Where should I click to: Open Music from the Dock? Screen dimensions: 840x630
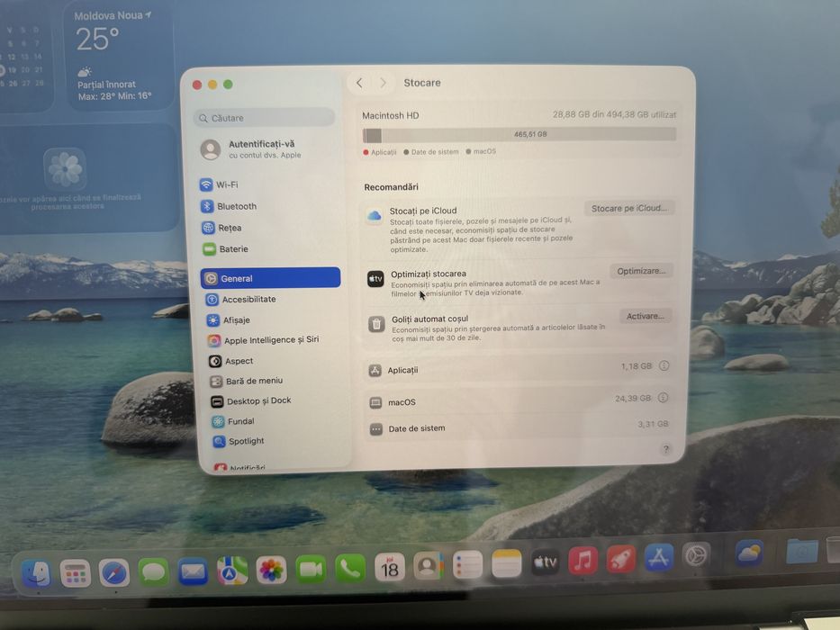click(x=583, y=561)
